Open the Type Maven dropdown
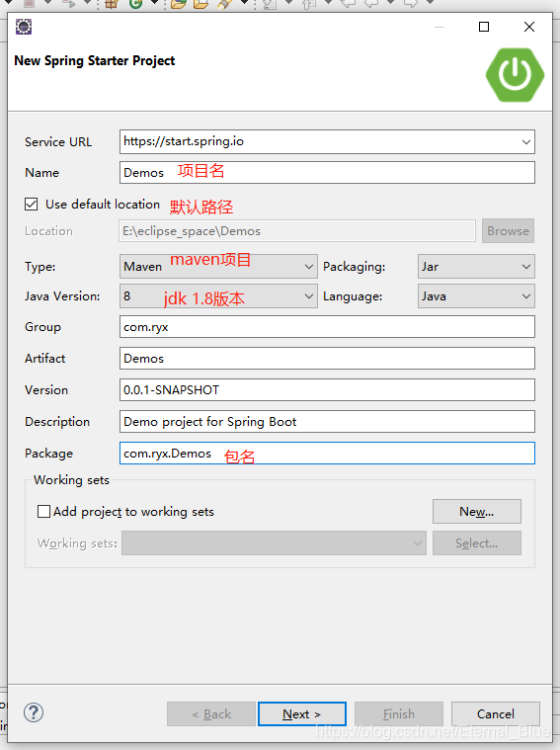The image size is (560, 750). coord(218,267)
